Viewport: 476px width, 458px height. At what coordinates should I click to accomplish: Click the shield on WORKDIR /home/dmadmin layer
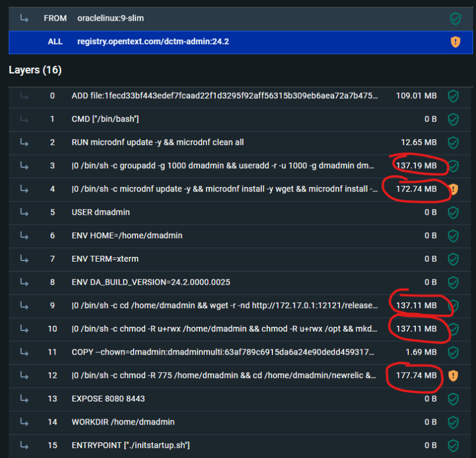click(453, 422)
